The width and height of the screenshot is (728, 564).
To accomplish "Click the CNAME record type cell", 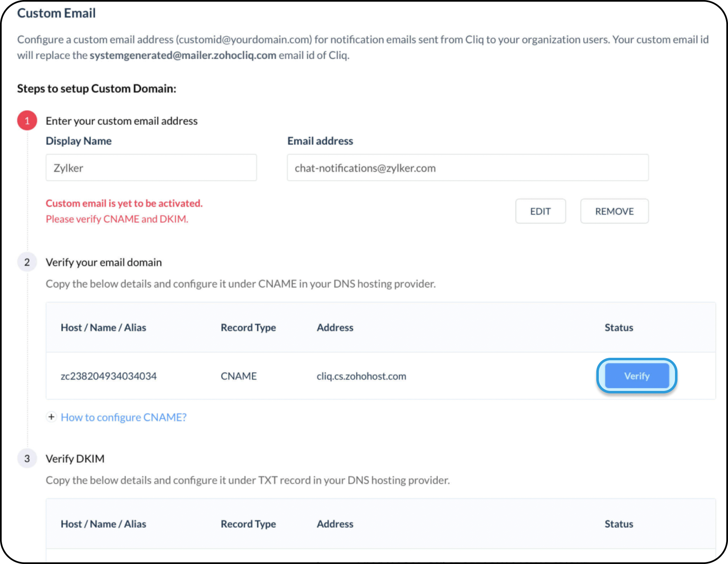I will point(239,376).
